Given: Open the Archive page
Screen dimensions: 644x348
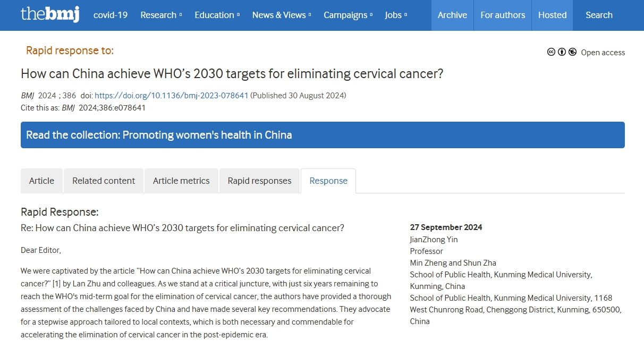Looking at the screenshot, I should [452, 15].
